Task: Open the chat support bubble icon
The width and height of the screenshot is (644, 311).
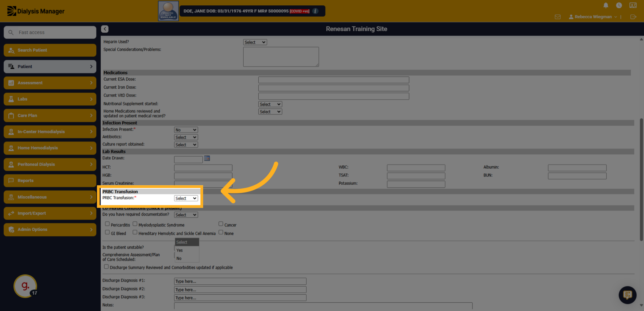Action: pos(627,295)
